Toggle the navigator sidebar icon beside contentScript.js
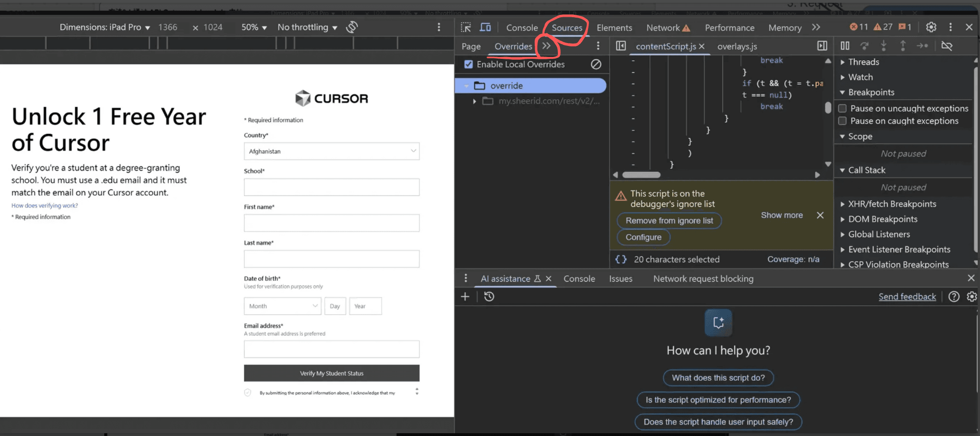 click(621, 46)
